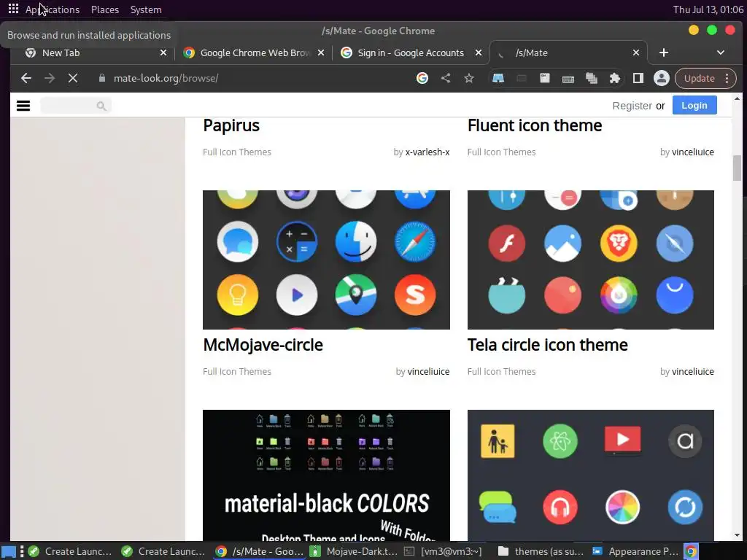This screenshot has width=747, height=560.
Task: Open a new browser tab with plus
Action: [x=664, y=52]
